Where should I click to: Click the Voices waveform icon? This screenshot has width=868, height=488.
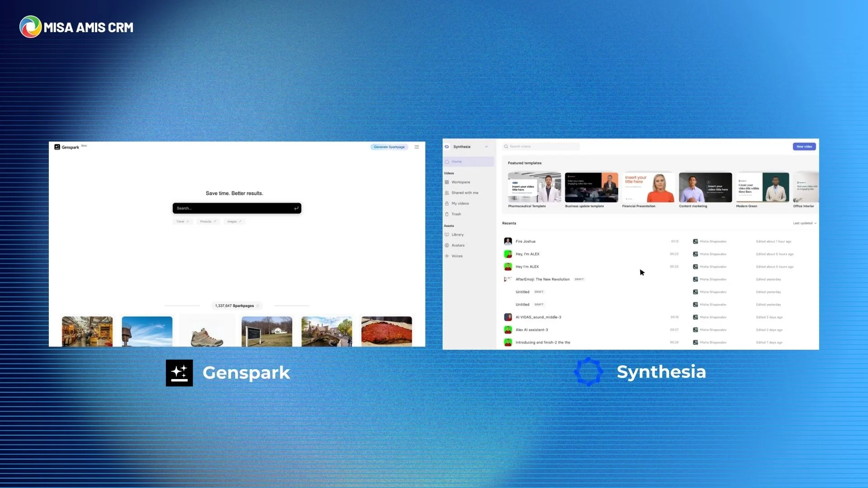tap(447, 256)
